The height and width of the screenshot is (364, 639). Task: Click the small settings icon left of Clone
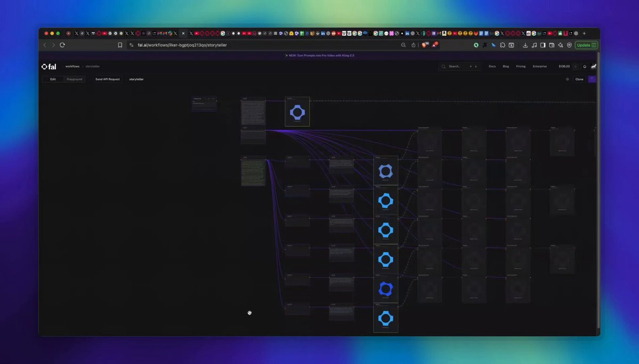click(x=568, y=79)
